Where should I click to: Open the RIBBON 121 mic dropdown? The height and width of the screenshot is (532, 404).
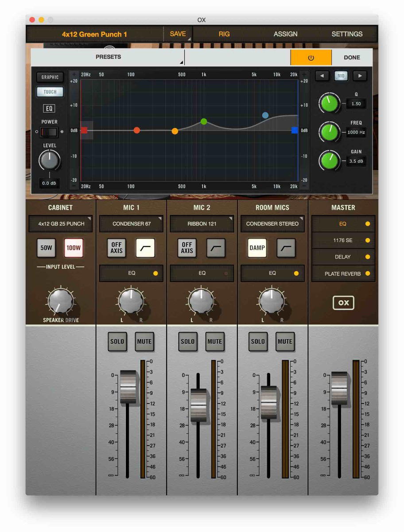point(202,224)
